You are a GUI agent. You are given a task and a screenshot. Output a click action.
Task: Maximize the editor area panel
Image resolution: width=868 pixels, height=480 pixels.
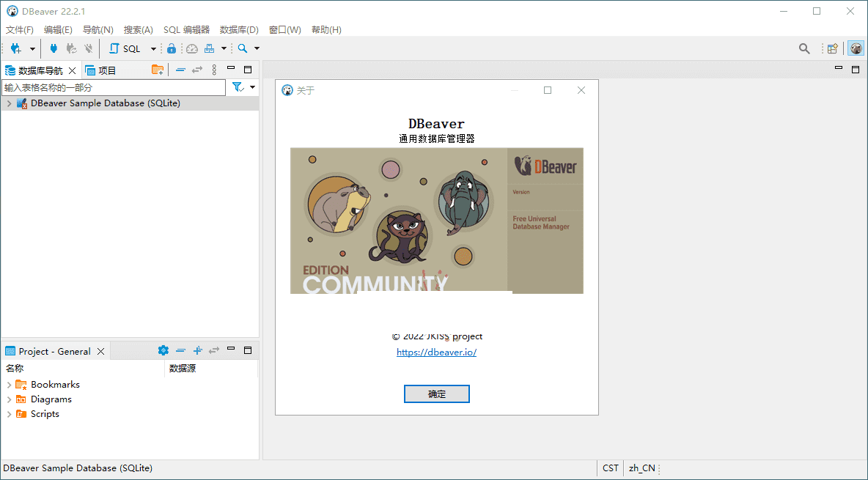click(x=856, y=70)
